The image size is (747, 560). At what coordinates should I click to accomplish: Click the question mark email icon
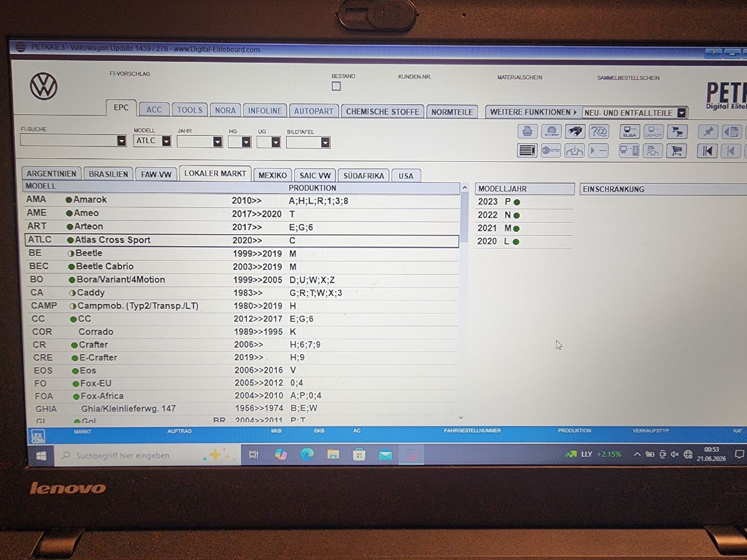coord(599,132)
